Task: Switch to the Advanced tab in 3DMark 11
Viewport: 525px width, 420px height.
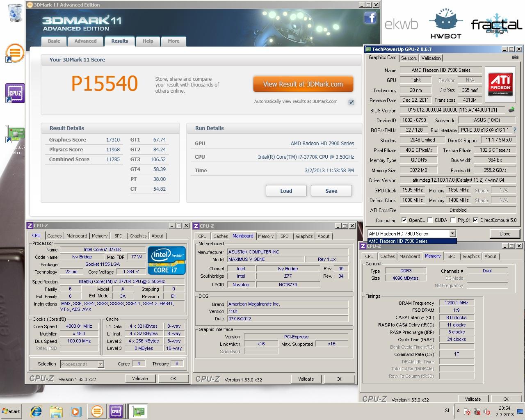Action: tap(85, 41)
